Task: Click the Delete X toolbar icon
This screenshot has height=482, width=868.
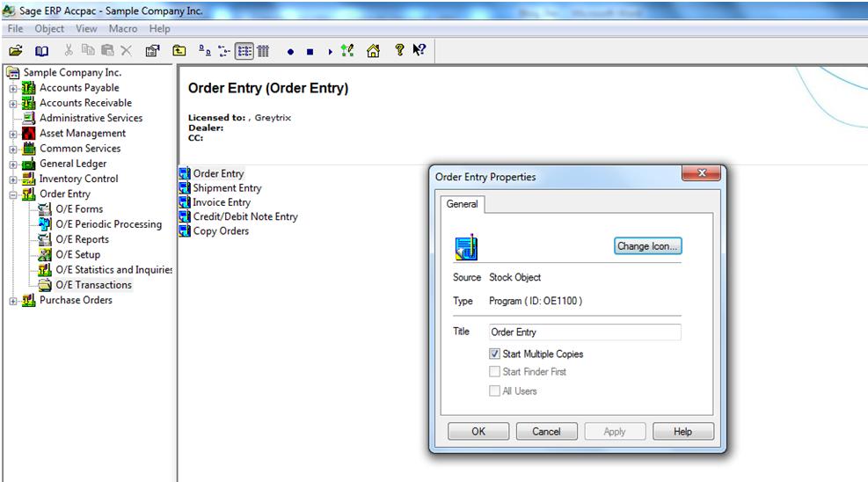Action: (127, 51)
